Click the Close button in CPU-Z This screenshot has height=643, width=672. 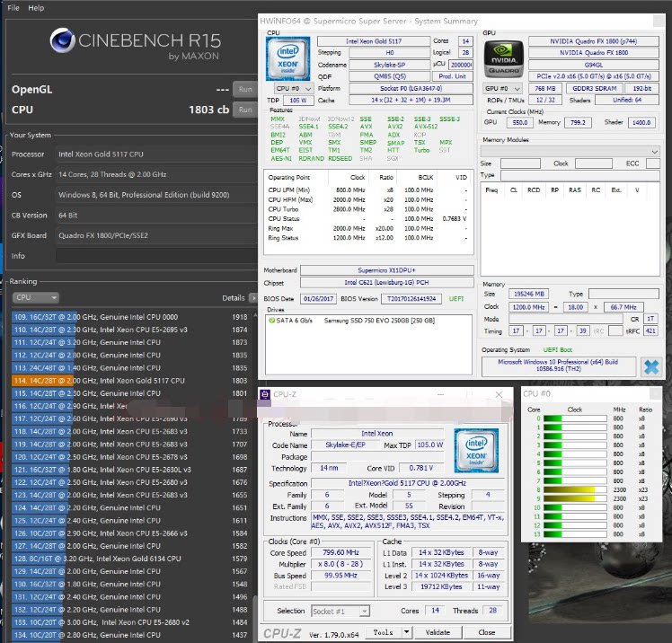487,632
